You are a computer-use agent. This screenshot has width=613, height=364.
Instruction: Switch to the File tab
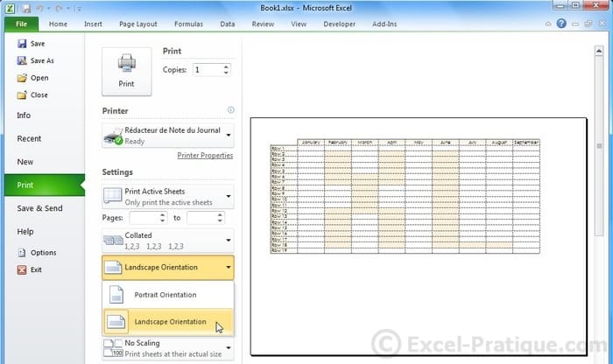tap(22, 24)
